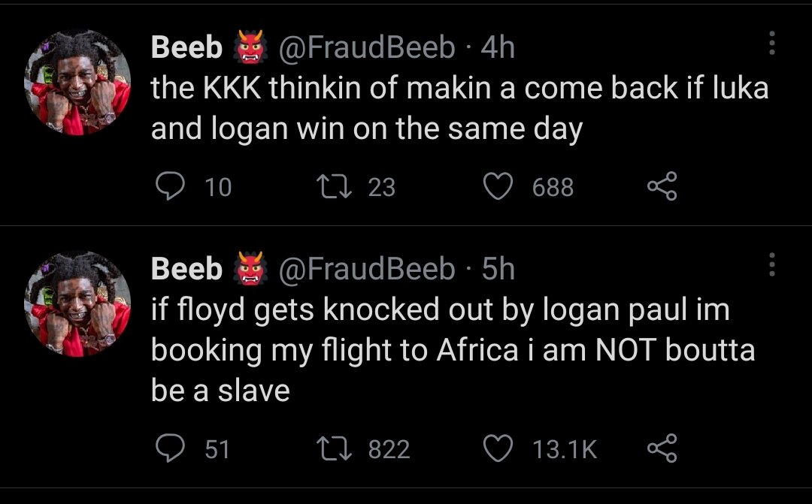This screenshot has width=812, height=504.
Task: Like the tweet with 688 likes
Action: [496, 187]
